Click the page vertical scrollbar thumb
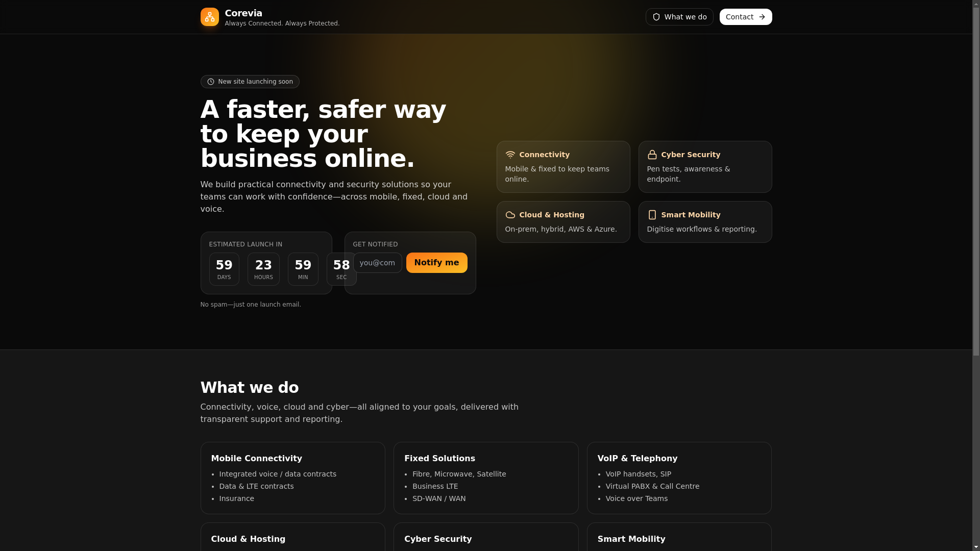Screen dimensions: 980x551 [976, 182]
